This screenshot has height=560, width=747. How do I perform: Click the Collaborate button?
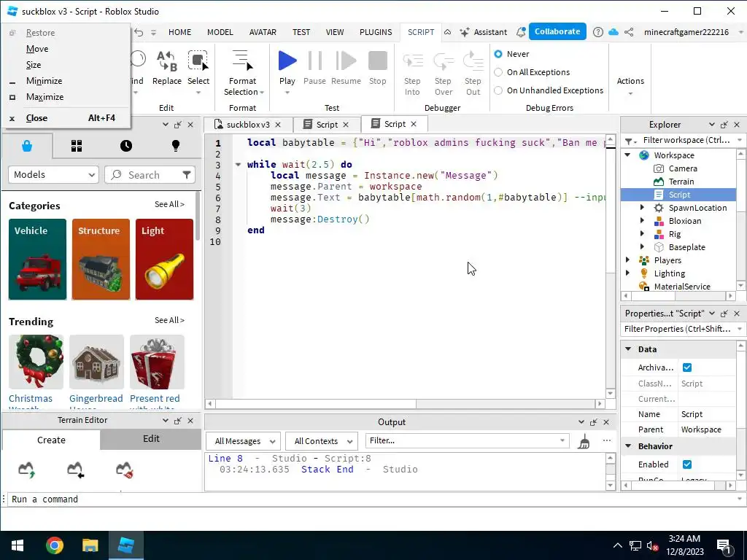pyautogui.click(x=557, y=31)
